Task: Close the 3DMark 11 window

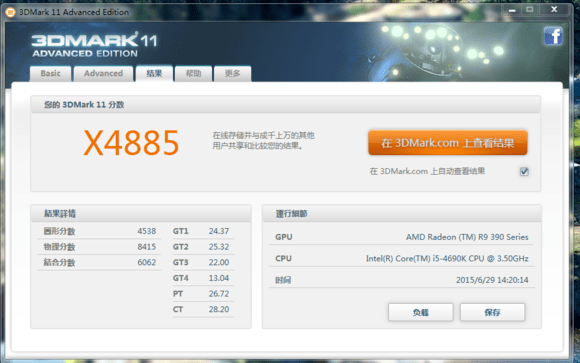Action: (554, 10)
